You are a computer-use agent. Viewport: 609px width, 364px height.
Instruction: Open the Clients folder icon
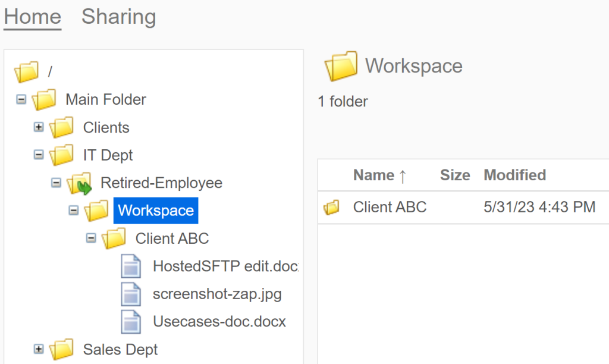click(62, 127)
